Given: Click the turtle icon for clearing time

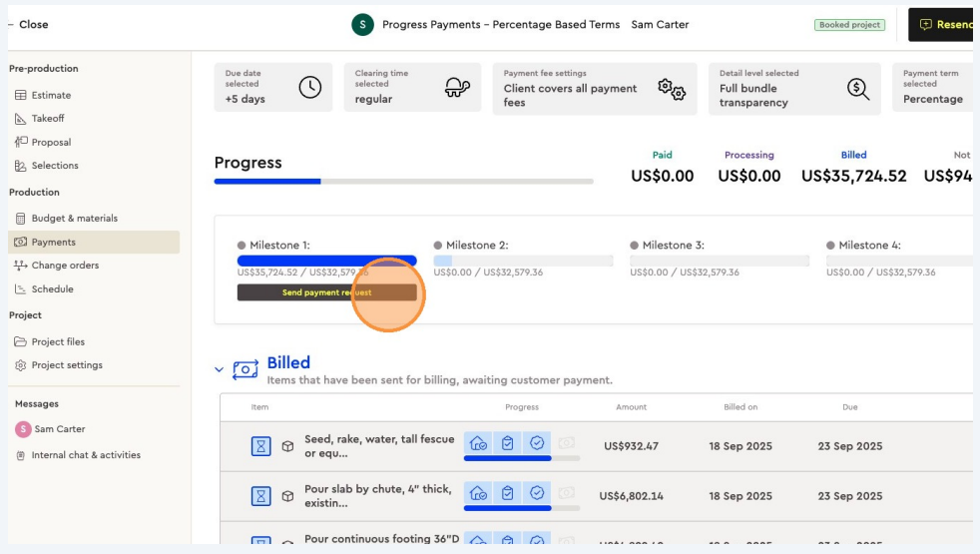Looking at the screenshot, I should 457,88.
